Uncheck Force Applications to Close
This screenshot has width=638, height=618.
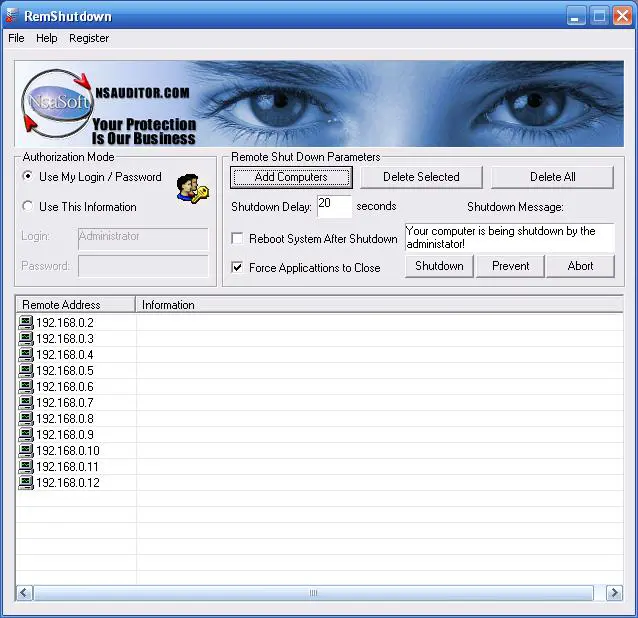point(238,268)
